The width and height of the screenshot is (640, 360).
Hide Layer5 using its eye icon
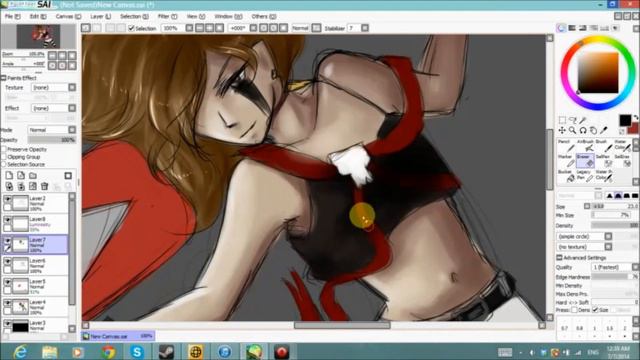[x=7, y=282]
